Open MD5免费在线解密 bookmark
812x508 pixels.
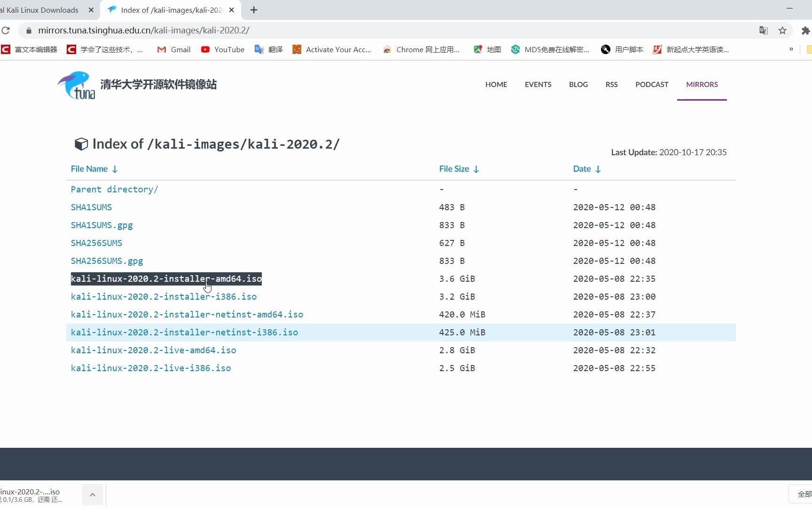(550, 49)
